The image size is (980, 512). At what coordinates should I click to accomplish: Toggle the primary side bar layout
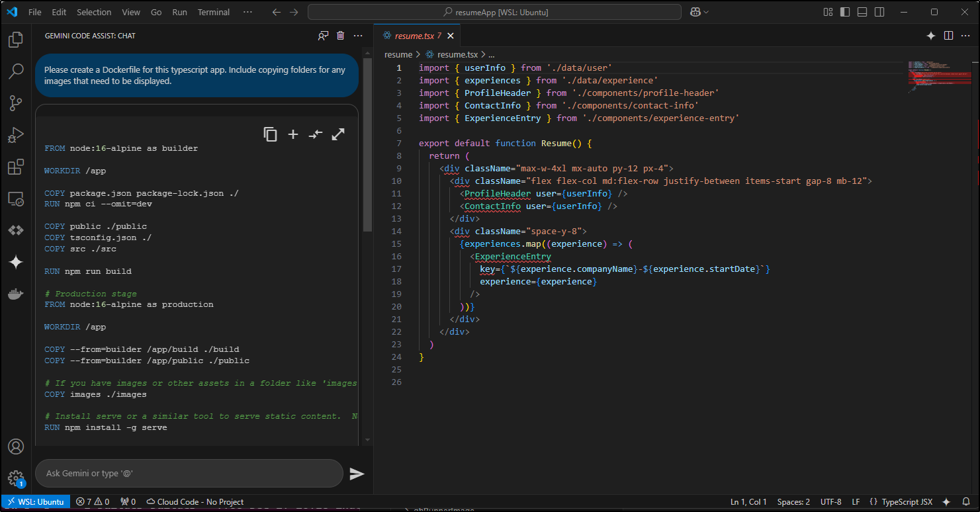(x=845, y=12)
